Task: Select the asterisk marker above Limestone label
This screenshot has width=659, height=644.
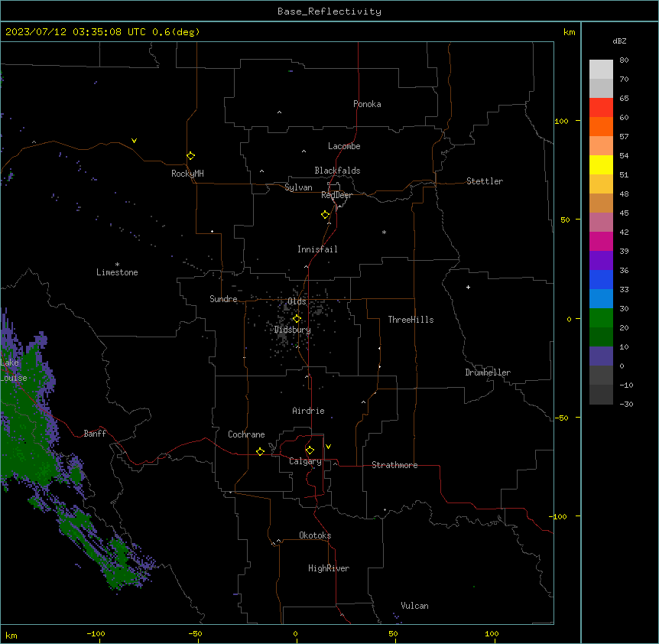Action: [x=117, y=265]
